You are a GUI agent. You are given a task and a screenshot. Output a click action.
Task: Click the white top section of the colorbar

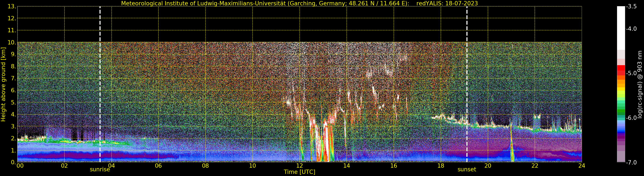pyautogui.click(x=621, y=28)
